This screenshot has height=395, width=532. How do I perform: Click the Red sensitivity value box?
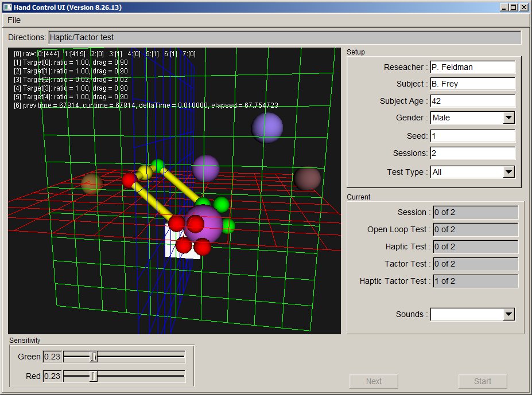pyautogui.click(x=52, y=376)
